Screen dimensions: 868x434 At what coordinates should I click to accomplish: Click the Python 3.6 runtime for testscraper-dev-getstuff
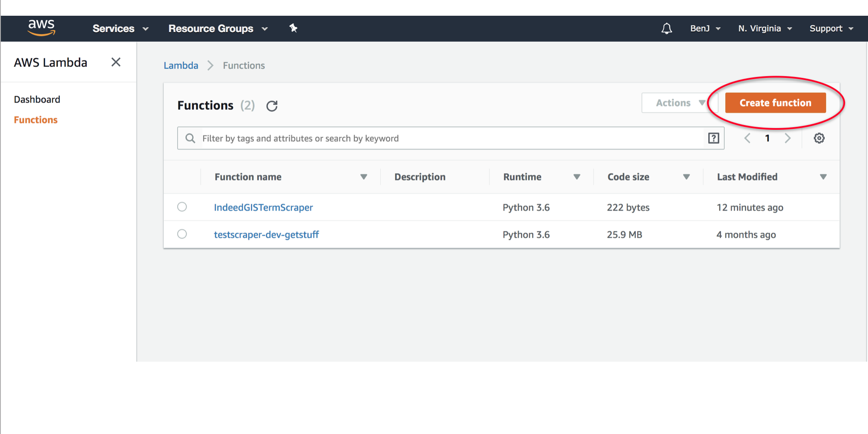click(x=526, y=234)
